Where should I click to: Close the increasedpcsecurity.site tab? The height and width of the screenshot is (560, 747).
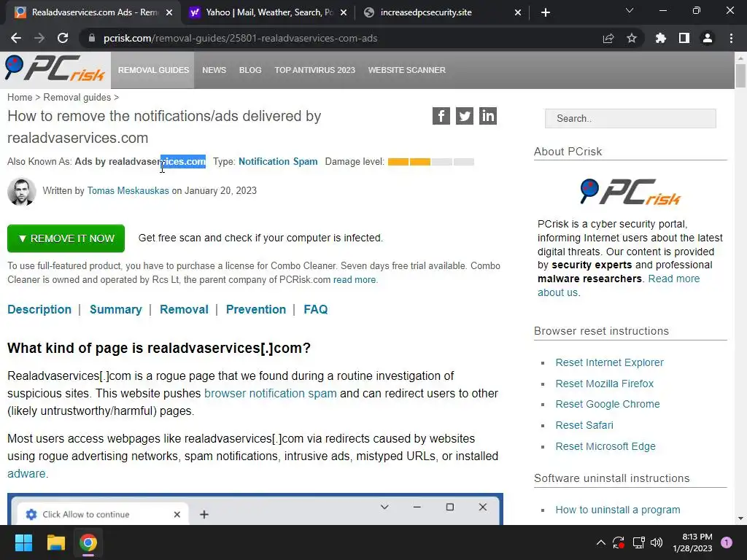coord(518,13)
